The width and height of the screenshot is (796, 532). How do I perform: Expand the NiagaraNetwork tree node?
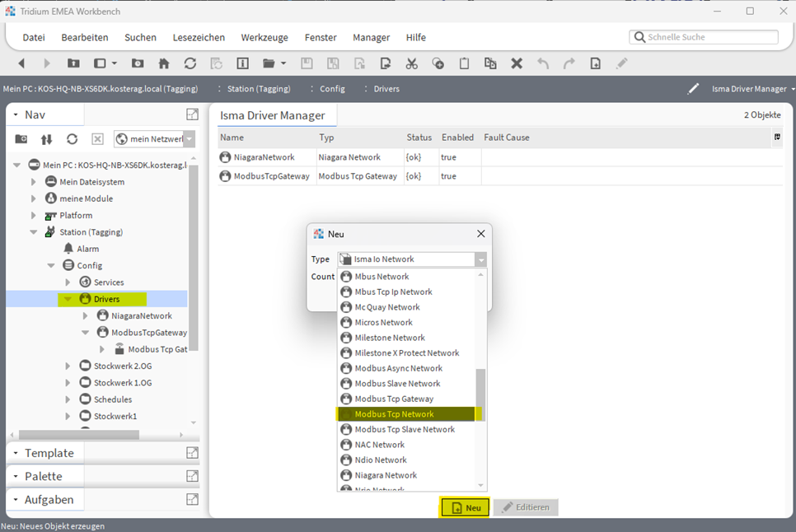[86, 316]
